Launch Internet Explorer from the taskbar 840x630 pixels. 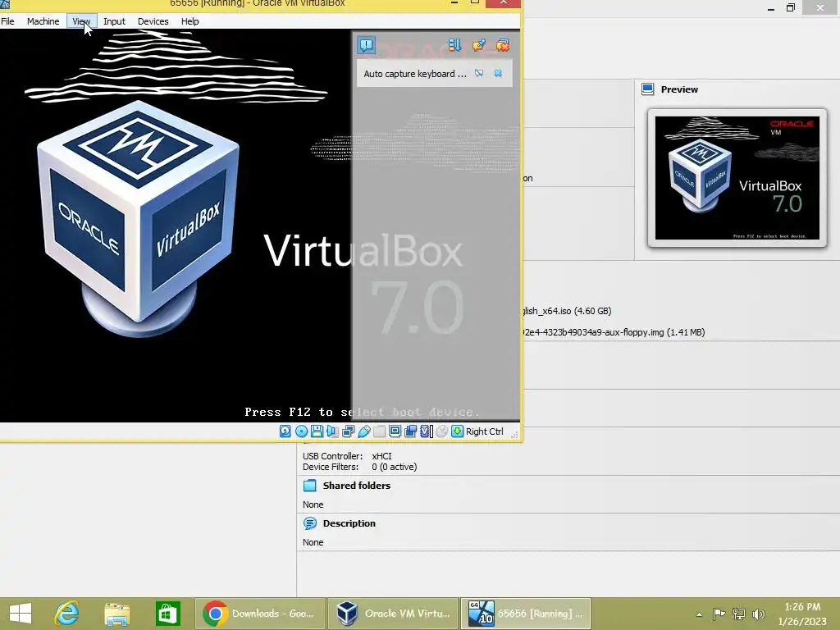coord(67,614)
